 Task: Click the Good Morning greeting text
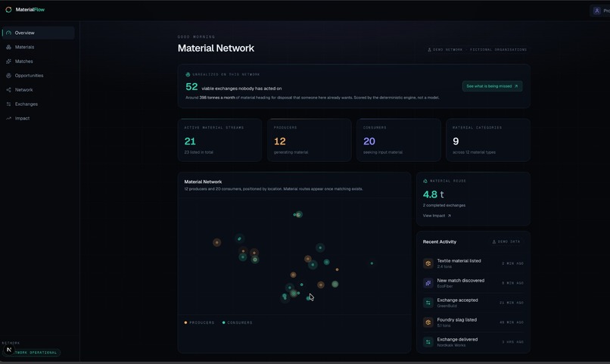pyautogui.click(x=196, y=37)
